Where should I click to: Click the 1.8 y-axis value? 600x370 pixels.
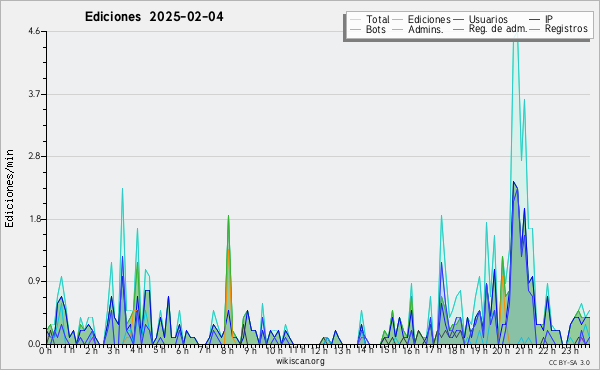point(34,219)
